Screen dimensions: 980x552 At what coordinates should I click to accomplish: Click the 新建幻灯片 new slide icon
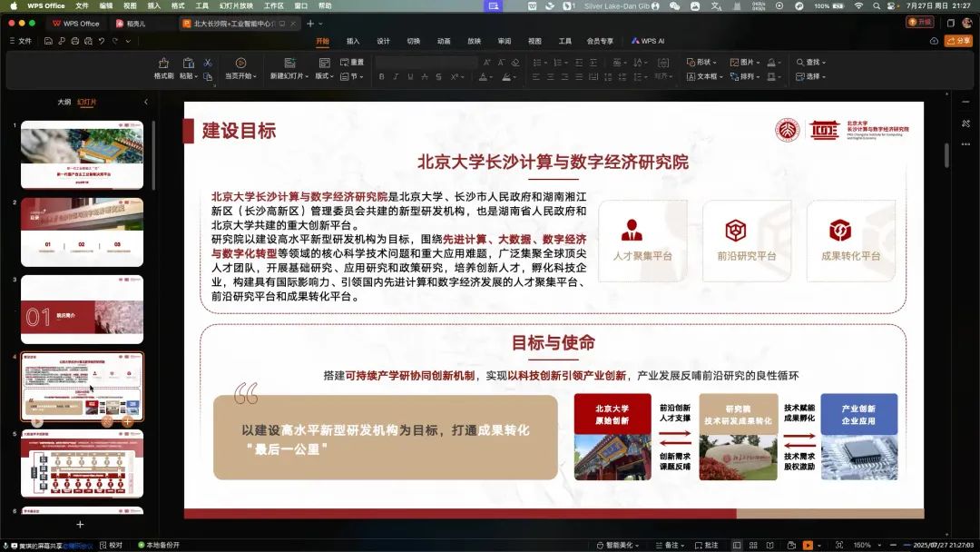[x=289, y=63]
